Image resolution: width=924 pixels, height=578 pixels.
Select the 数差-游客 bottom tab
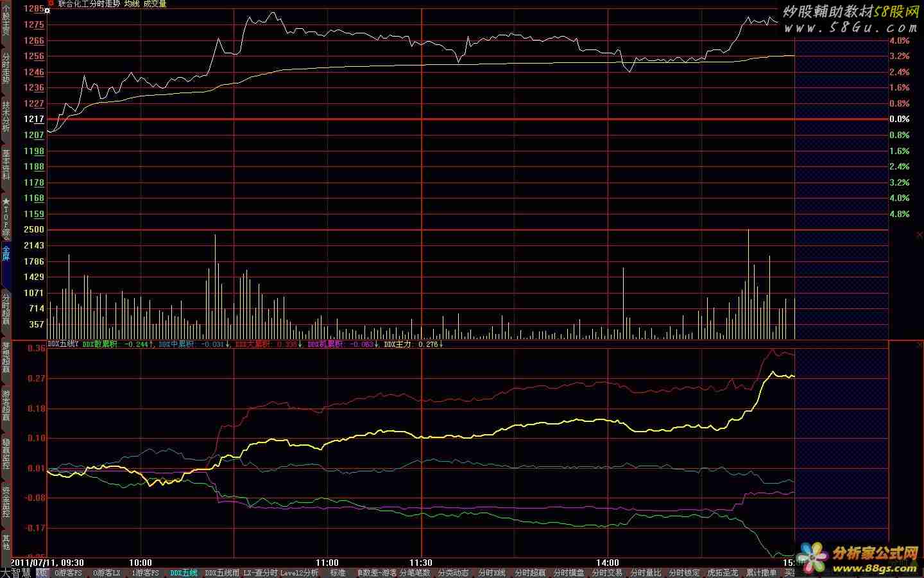click(377, 573)
